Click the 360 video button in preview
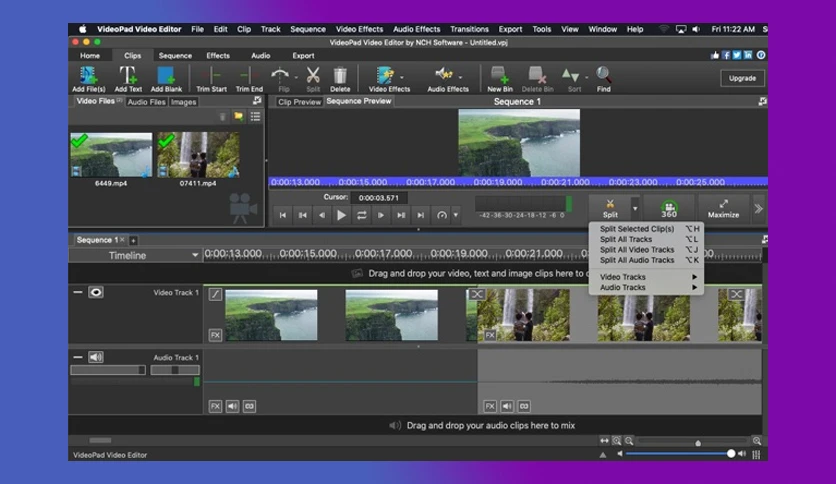This screenshot has width=836, height=484. (669, 208)
